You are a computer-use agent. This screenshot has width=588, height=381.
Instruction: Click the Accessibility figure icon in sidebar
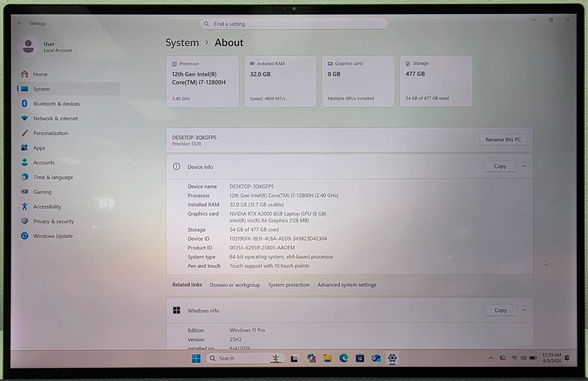[x=25, y=206]
